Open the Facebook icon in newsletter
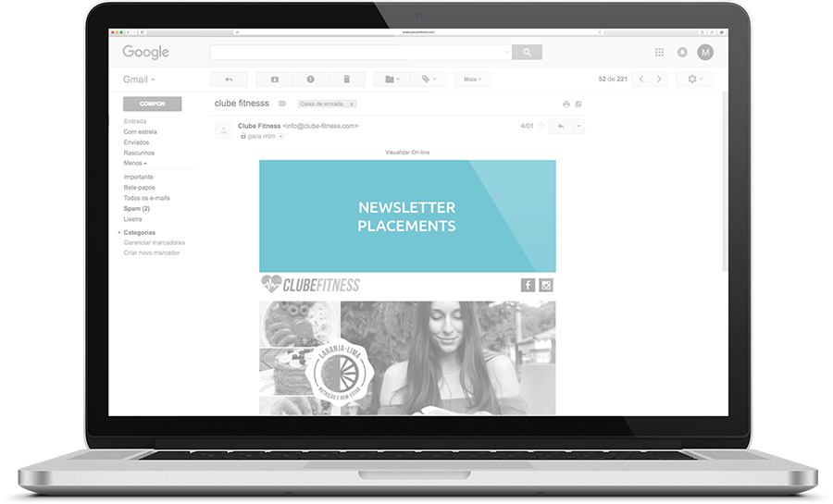This screenshot has height=504, width=833. tap(528, 286)
